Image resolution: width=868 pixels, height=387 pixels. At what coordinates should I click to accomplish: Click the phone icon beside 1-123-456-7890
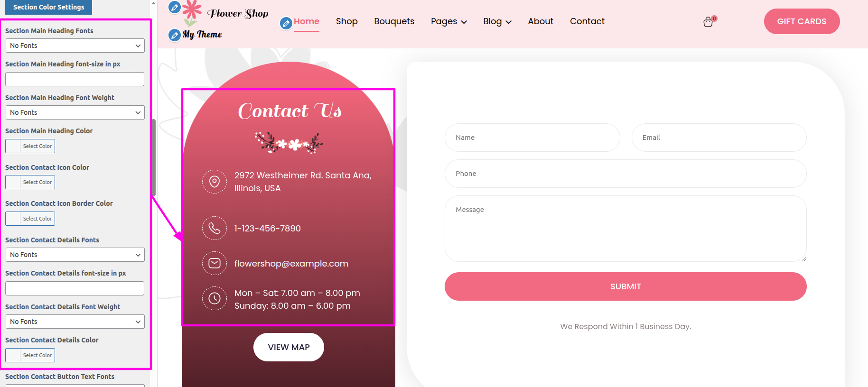click(215, 228)
